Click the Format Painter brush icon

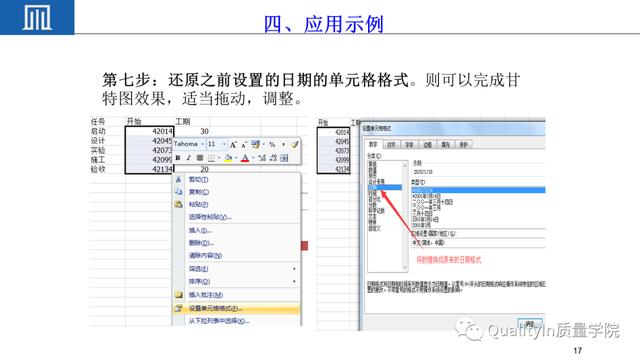pyautogui.click(x=295, y=144)
